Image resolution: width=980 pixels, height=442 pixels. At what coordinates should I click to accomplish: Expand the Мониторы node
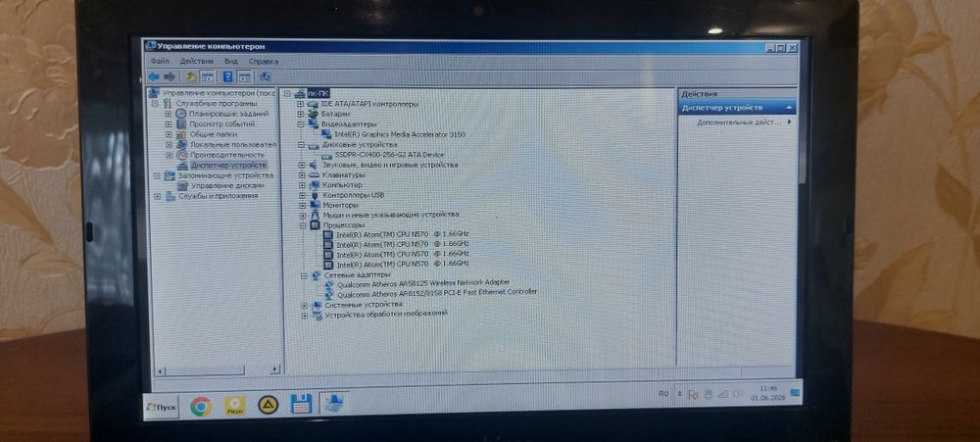click(x=302, y=205)
